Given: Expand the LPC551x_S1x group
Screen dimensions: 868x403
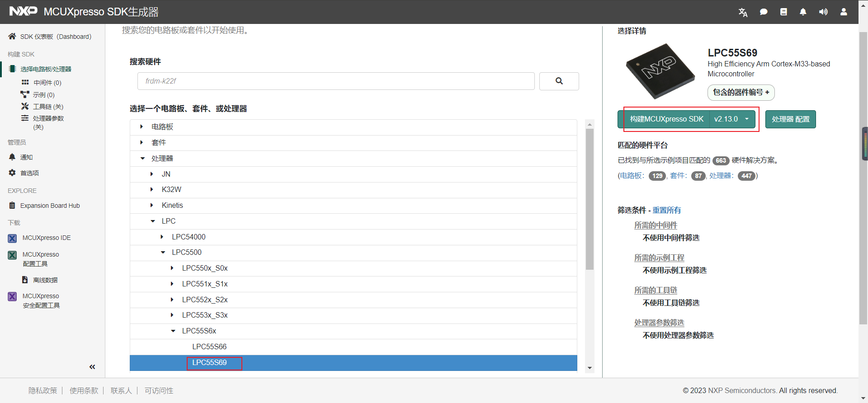Looking at the screenshot, I should 172,284.
